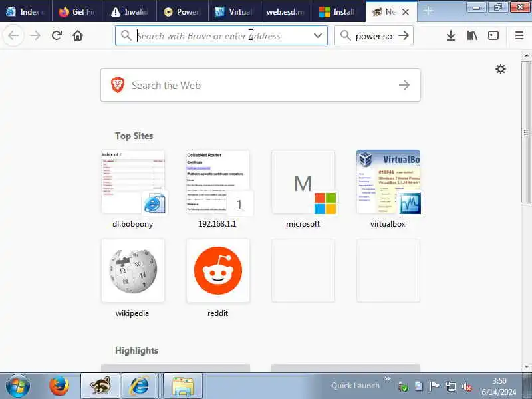Launch Firefox from the taskbar

tap(59, 386)
